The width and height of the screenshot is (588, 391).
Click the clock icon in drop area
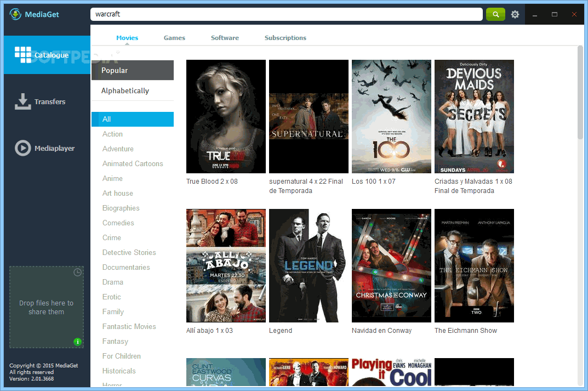78,272
